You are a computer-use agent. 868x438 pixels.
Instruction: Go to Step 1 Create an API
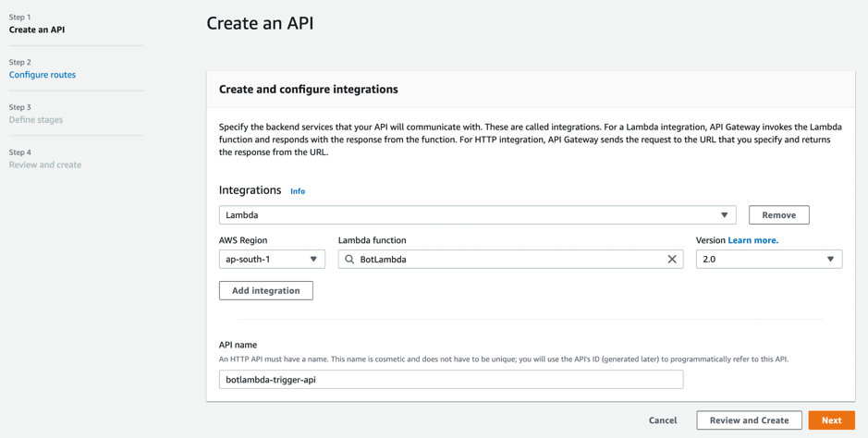point(37,30)
